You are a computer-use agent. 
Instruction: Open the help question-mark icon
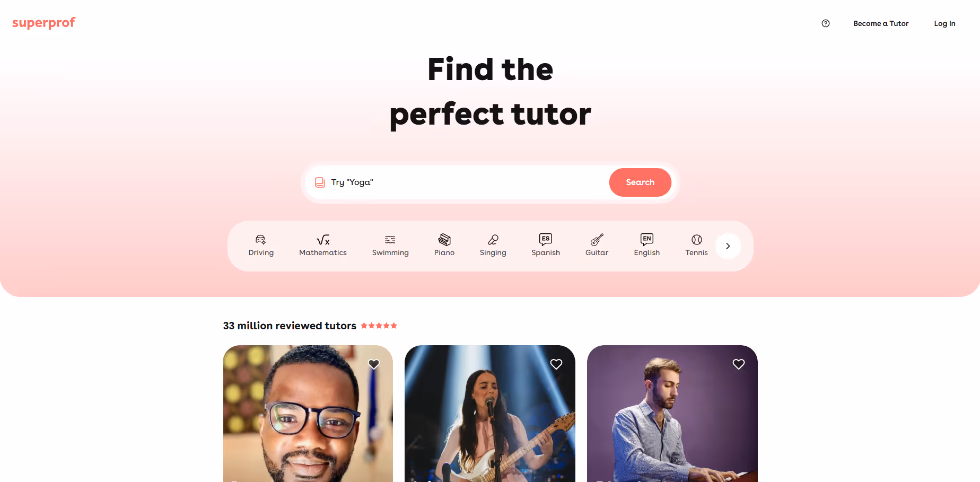[x=826, y=23]
